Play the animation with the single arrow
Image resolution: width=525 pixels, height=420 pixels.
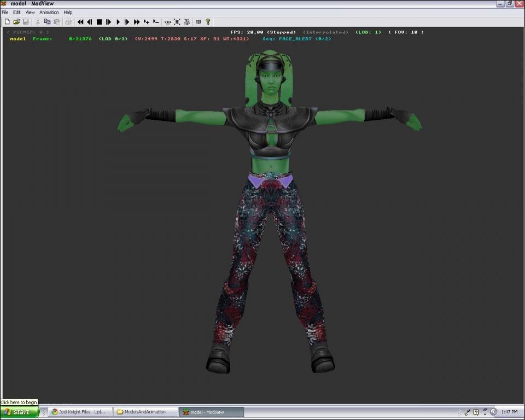tap(118, 22)
